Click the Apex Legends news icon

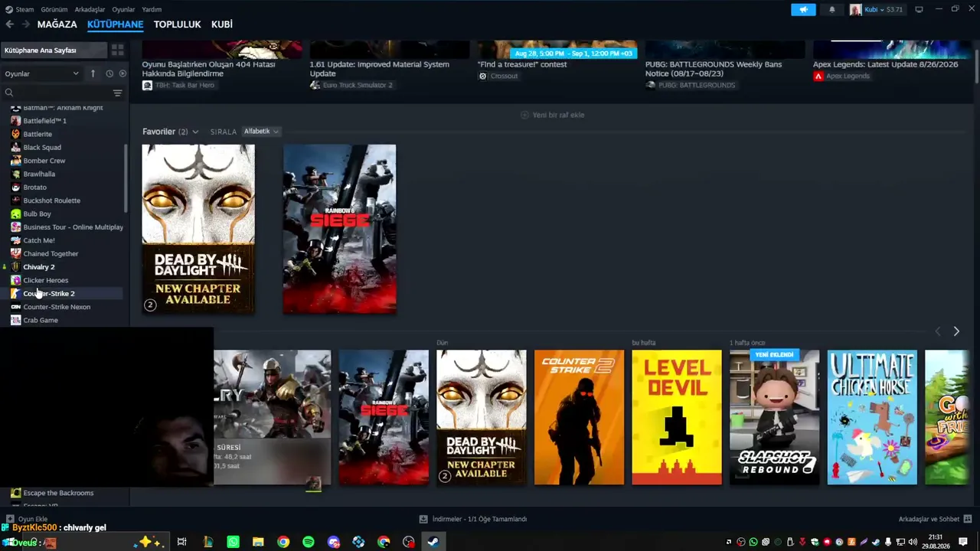818,77
